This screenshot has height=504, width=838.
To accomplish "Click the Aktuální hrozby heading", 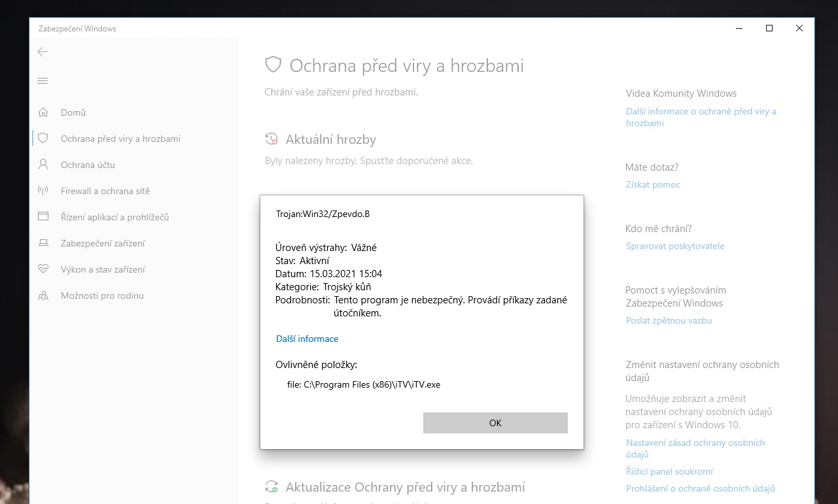I will [331, 139].
